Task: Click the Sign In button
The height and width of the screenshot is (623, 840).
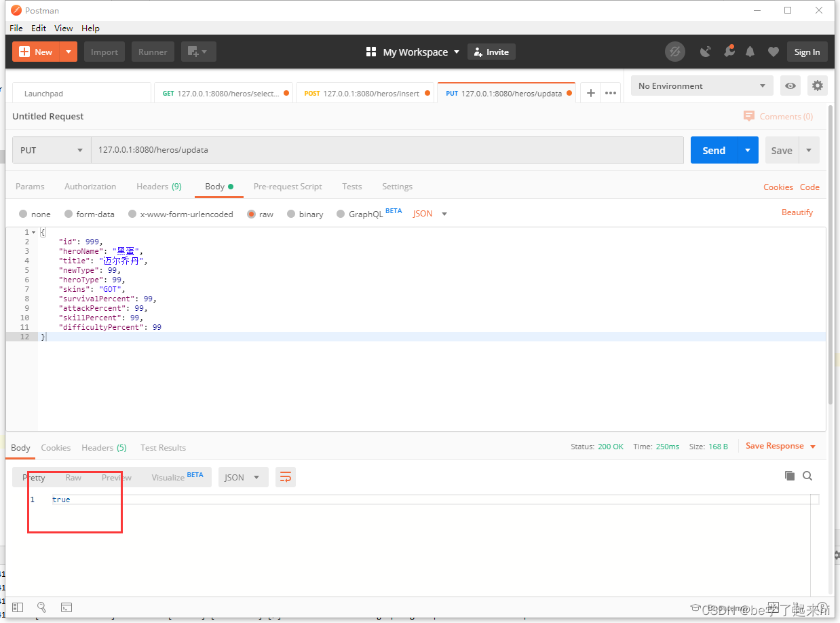Action: tap(807, 52)
